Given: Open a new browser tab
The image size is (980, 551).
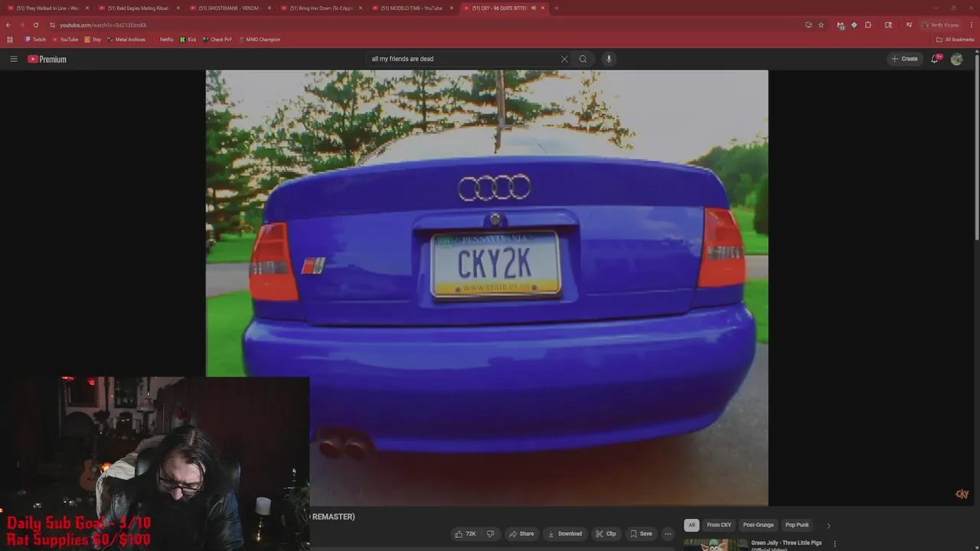Looking at the screenshot, I should pos(557,8).
